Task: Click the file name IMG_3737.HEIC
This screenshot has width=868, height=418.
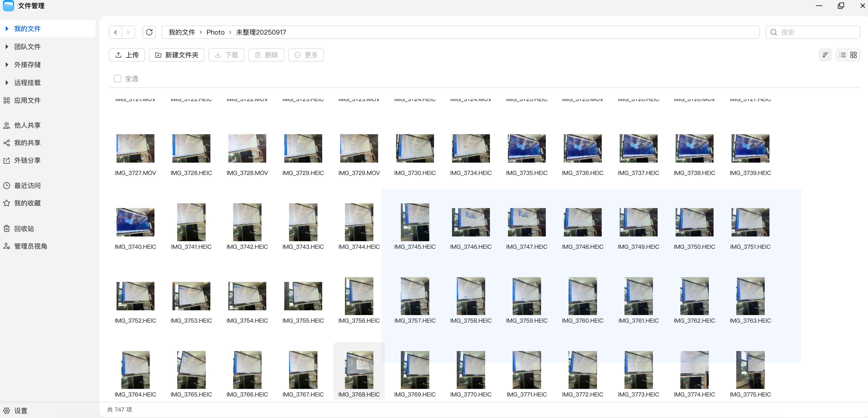Action: [638, 173]
